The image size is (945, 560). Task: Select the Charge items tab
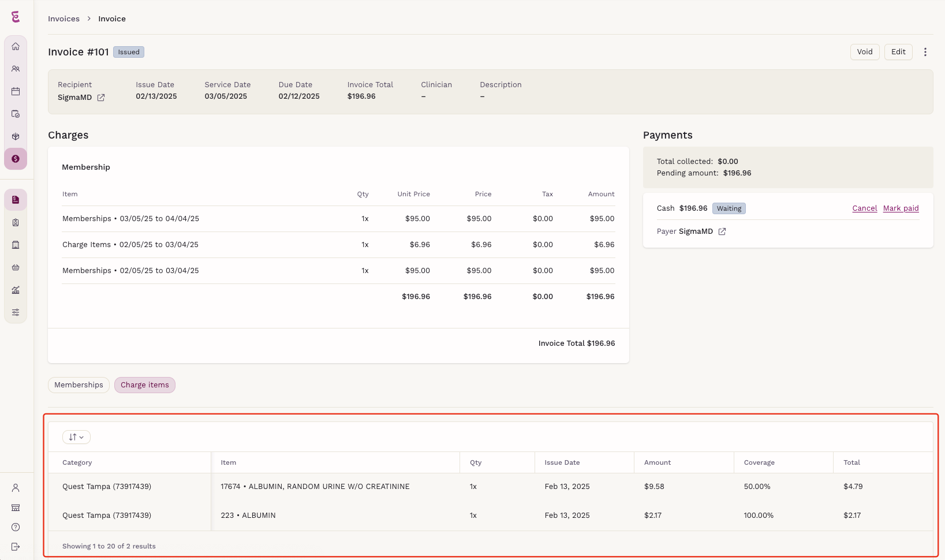tap(145, 385)
